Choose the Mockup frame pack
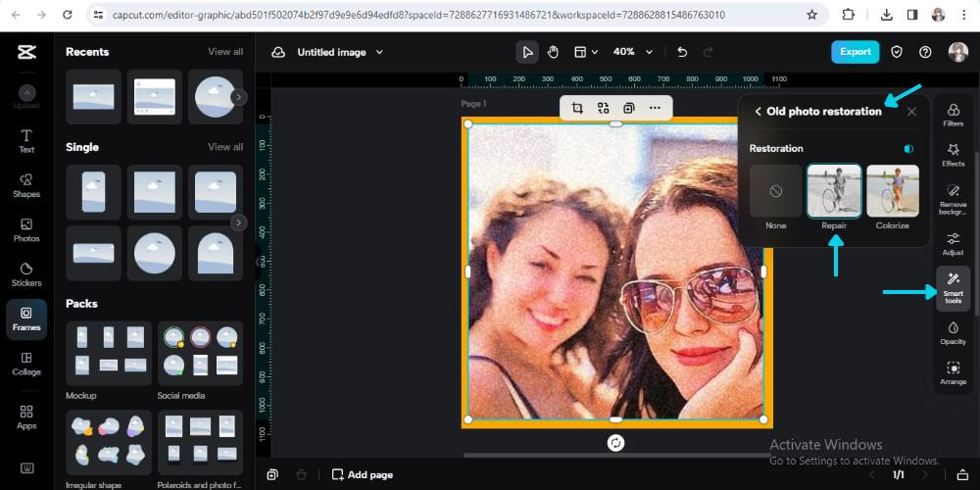980x490 pixels. (x=109, y=353)
